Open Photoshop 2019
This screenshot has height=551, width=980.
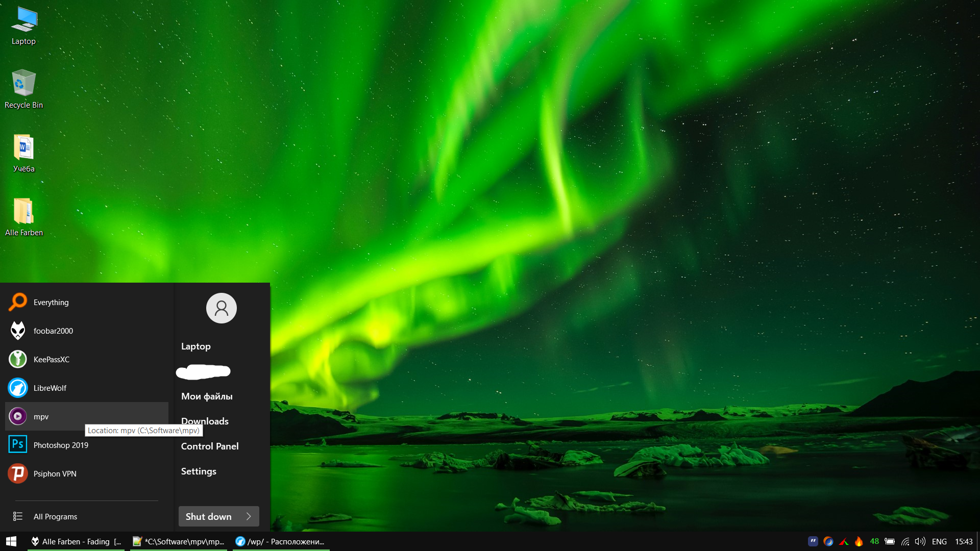click(60, 445)
